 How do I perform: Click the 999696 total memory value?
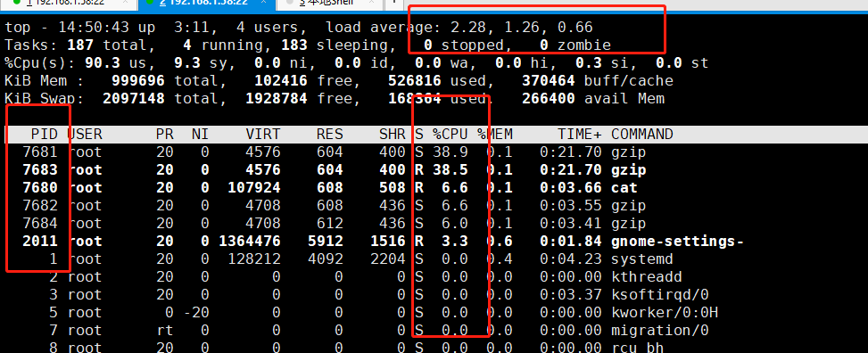click(x=138, y=81)
